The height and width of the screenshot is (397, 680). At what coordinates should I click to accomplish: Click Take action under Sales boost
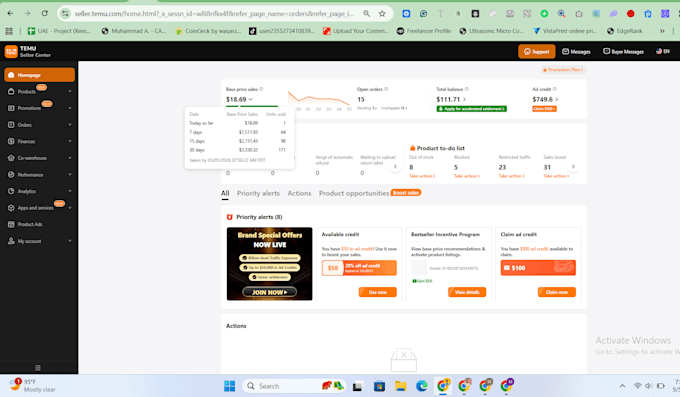click(556, 176)
